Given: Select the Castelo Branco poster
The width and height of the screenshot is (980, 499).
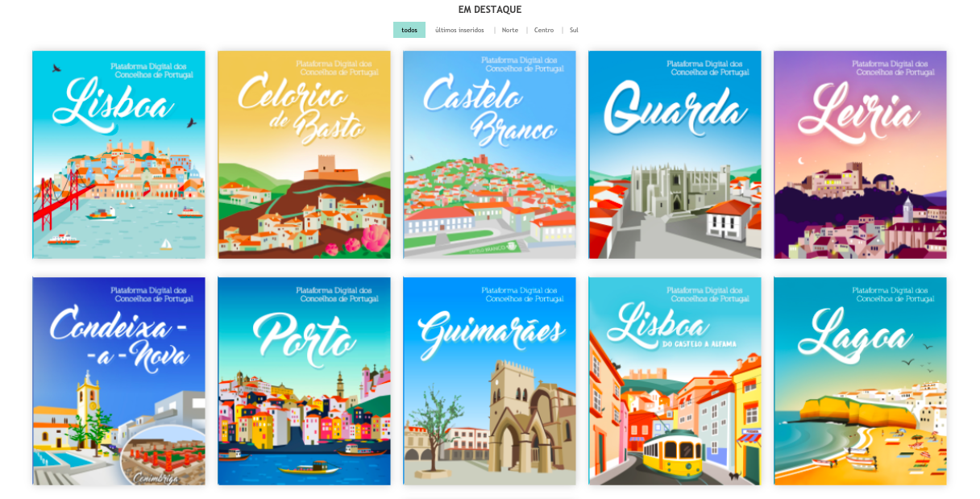Looking at the screenshot, I should click(489, 155).
